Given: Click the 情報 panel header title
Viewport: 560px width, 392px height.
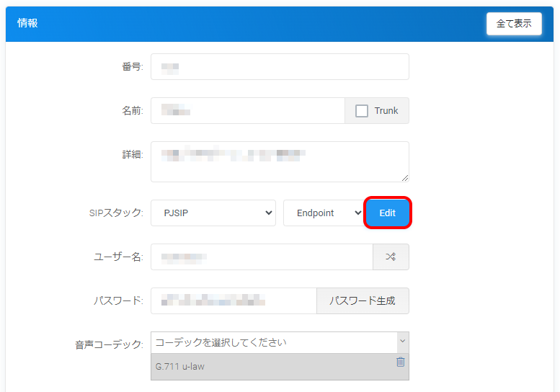Looking at the screenshot, I should coord(27,24).
